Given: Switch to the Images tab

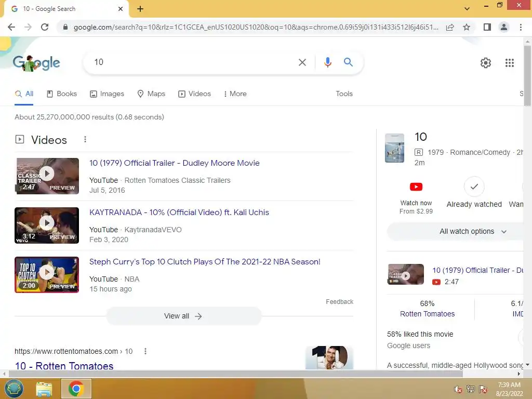Looking at the screenshot, I should click(107, 94).
